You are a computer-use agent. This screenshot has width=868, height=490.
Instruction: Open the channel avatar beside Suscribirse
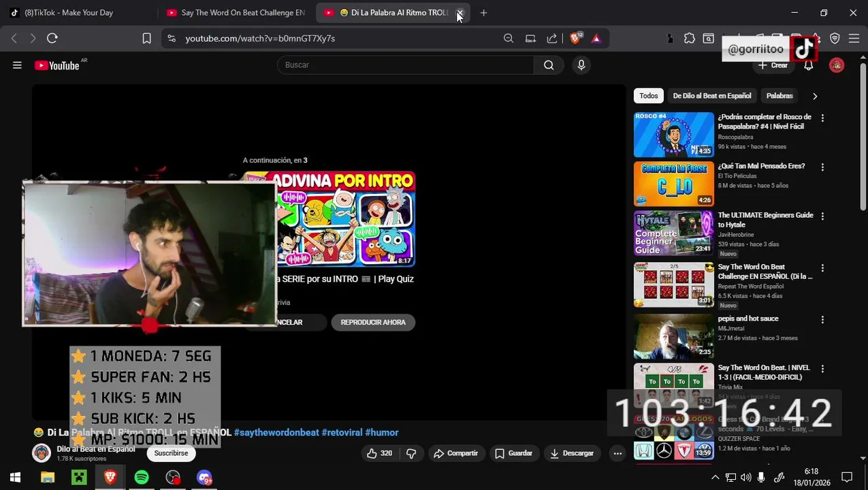pos(42,453)
